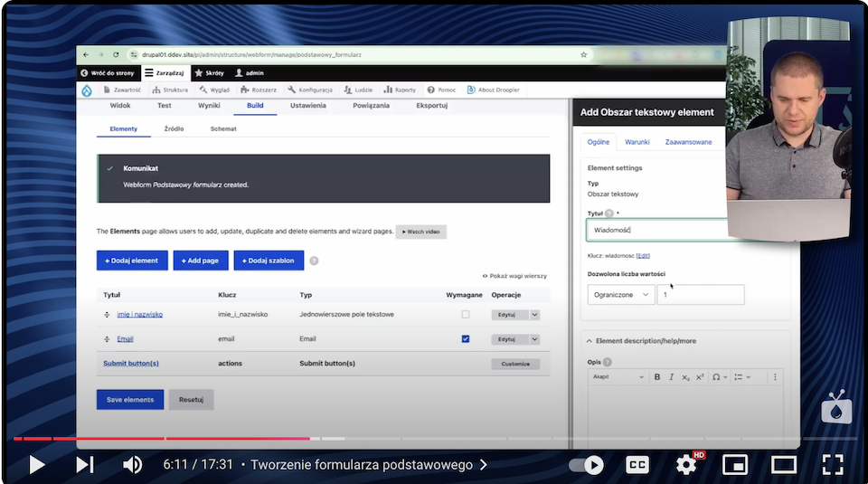Open the Zaawansowane panel tab
Screen dimensions: 868x484
(688, 142)
